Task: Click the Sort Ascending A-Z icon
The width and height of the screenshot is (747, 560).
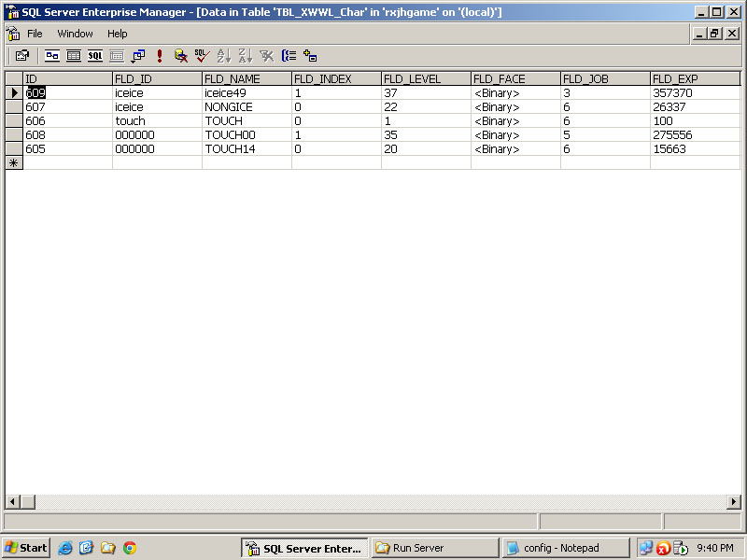Action: coord(223,56)
